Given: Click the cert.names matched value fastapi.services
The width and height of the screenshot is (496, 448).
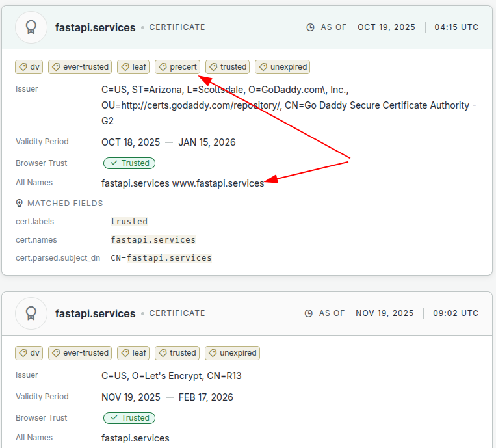Looking at the screenshot, I should (153, 240).
